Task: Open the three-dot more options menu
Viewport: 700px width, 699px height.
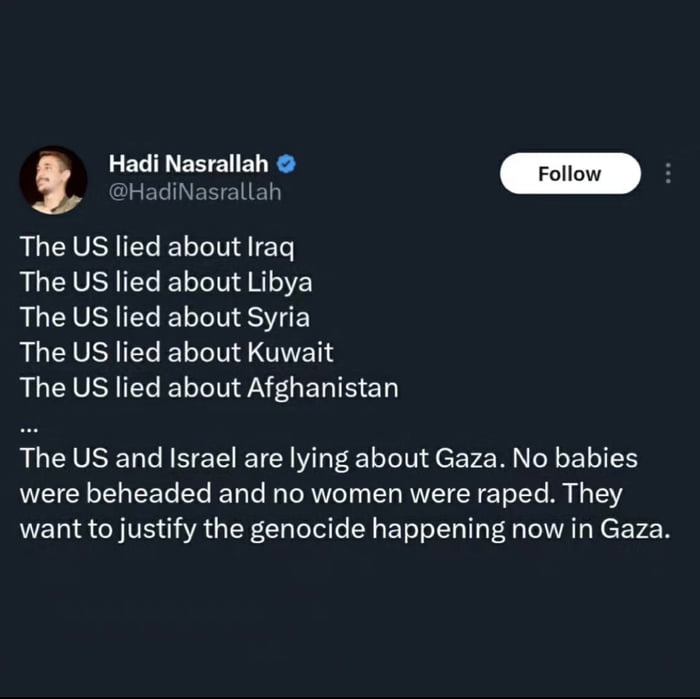Action: click(x=668, y=174)
